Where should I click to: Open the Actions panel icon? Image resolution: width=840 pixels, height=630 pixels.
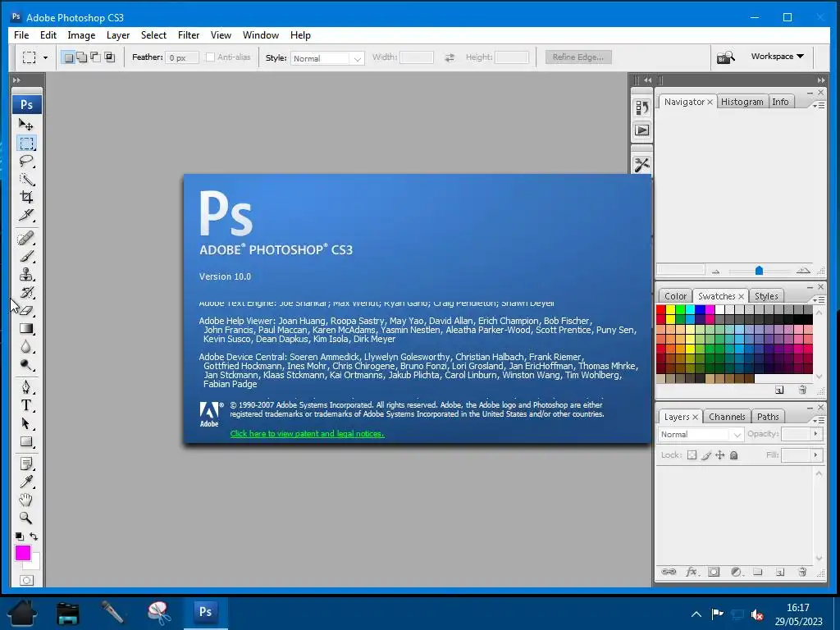[x=641, y=130]
